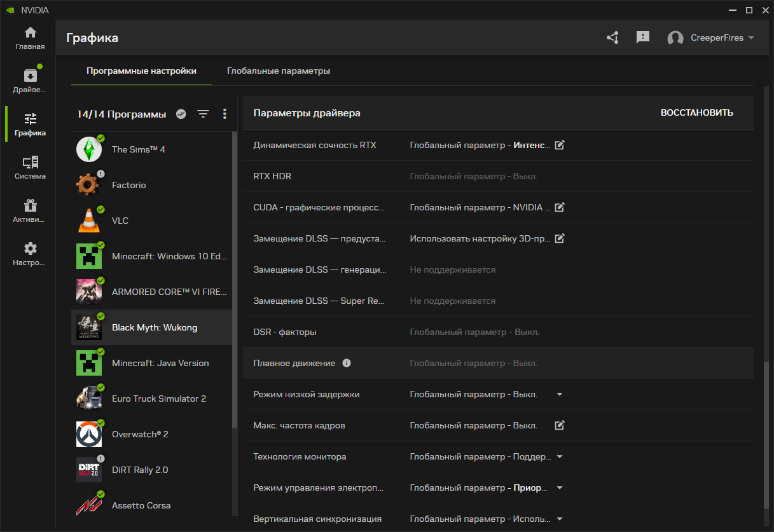Toggle the select-all checkmark beside Программы
This screenshot has width=774, height=532.
[x=181, y=114]
